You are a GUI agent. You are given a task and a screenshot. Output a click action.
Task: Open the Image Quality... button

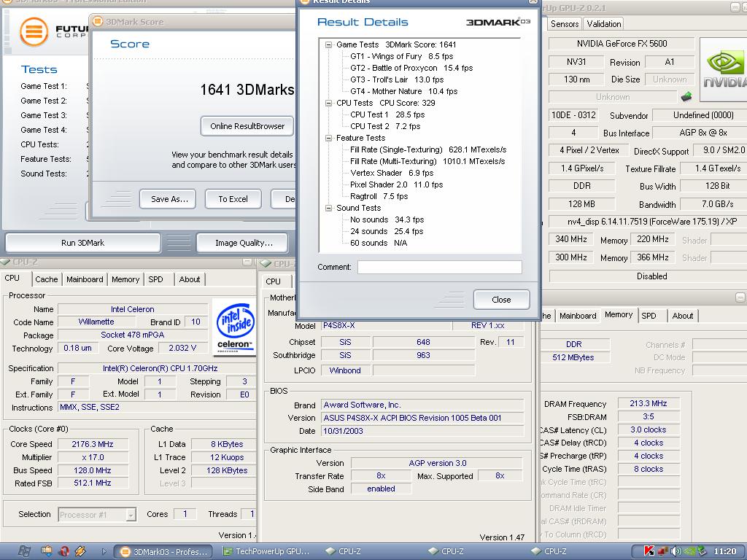click(244, 243)
